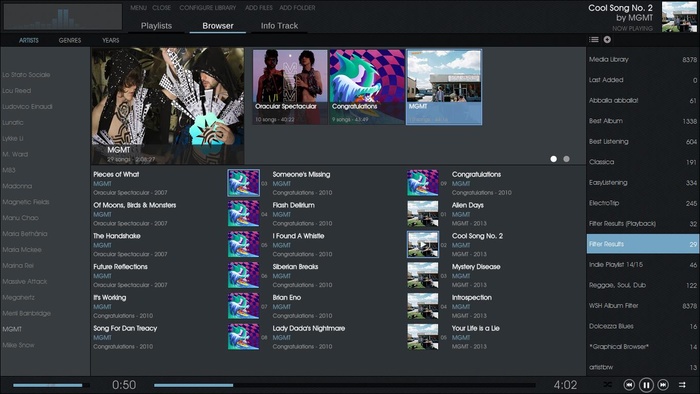Select the ARTISTS filter tab

click(29, 40)
